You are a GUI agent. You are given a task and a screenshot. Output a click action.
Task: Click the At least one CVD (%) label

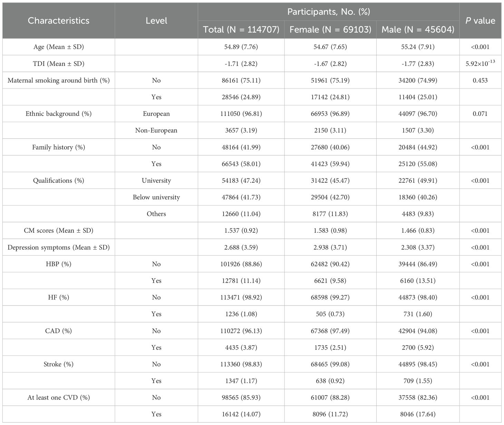tap(58, 398)
